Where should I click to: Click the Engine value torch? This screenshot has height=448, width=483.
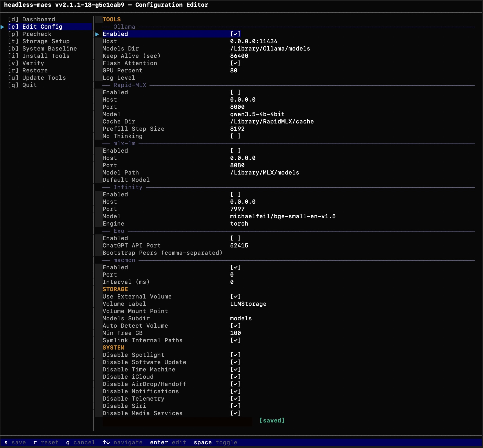(239, 223)
